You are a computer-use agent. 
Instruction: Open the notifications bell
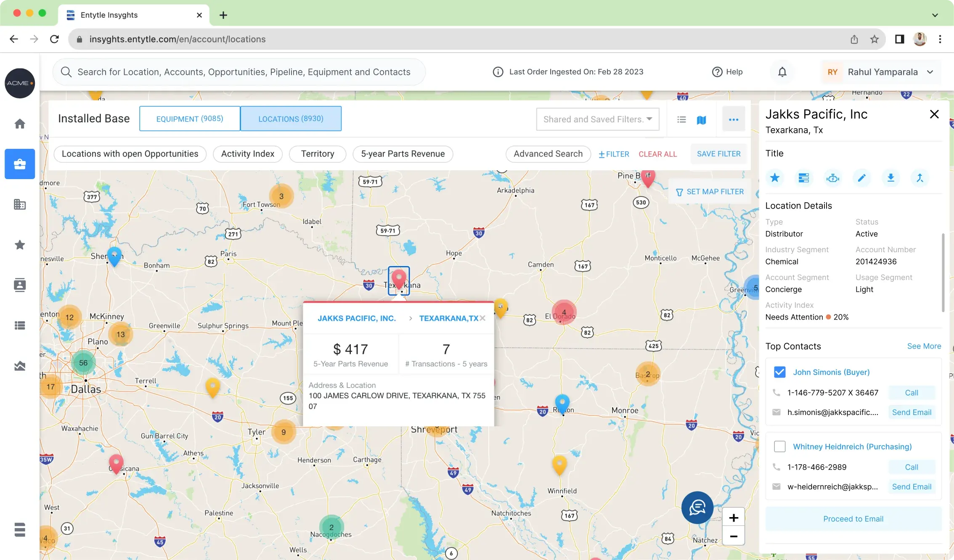[x=782, y=72]
